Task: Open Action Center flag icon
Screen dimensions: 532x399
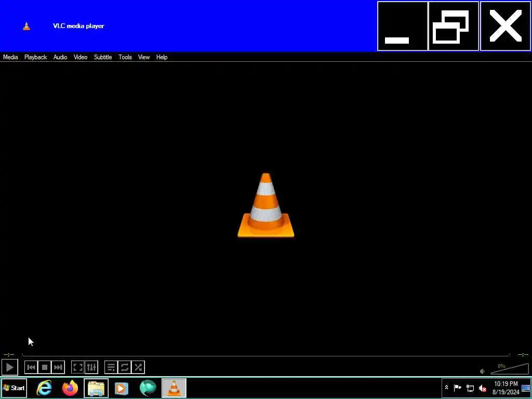Action: click(457, 388)
